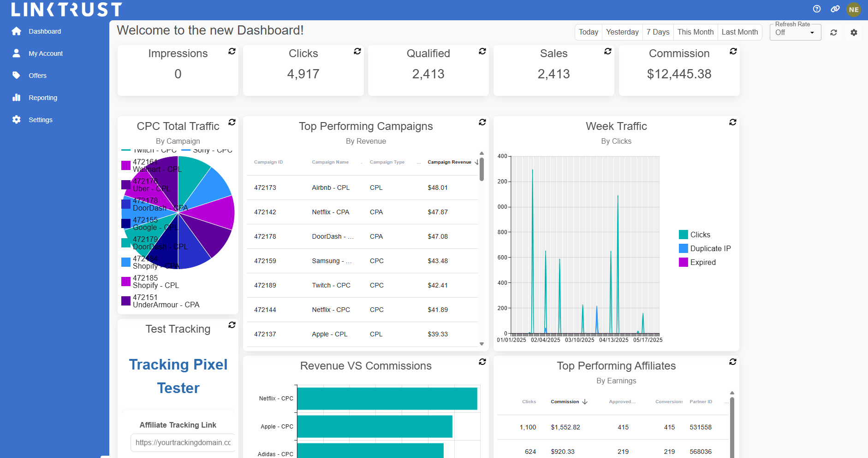The height and width of the screenshot is (458, 868).
Task: Click the link chain icon in header
Action: pyautogui.click(x=835, y=9)
